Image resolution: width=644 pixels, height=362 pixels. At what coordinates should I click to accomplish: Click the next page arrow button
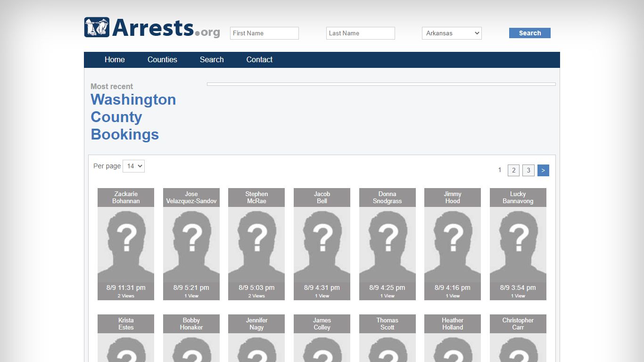[543, 170]
